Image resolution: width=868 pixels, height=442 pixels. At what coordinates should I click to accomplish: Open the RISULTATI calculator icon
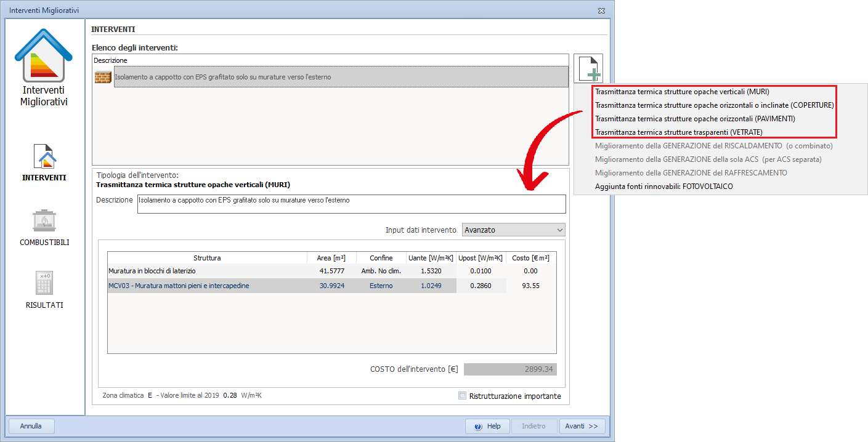click(44, 283)
